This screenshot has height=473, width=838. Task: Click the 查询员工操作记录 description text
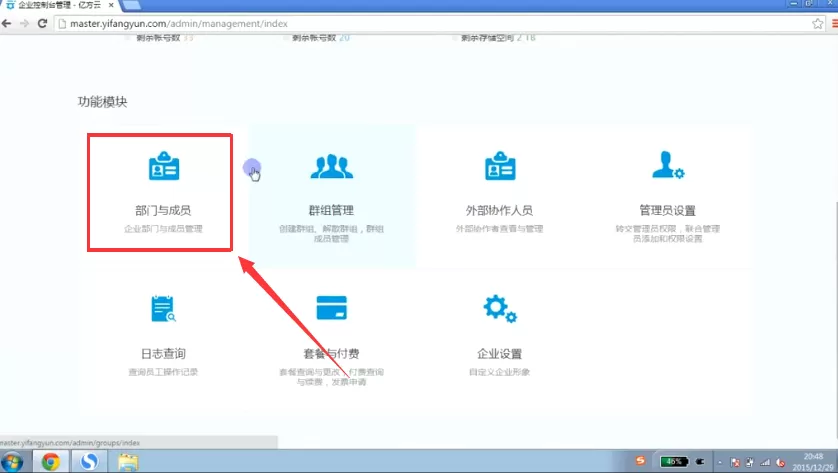coord(163,372)
